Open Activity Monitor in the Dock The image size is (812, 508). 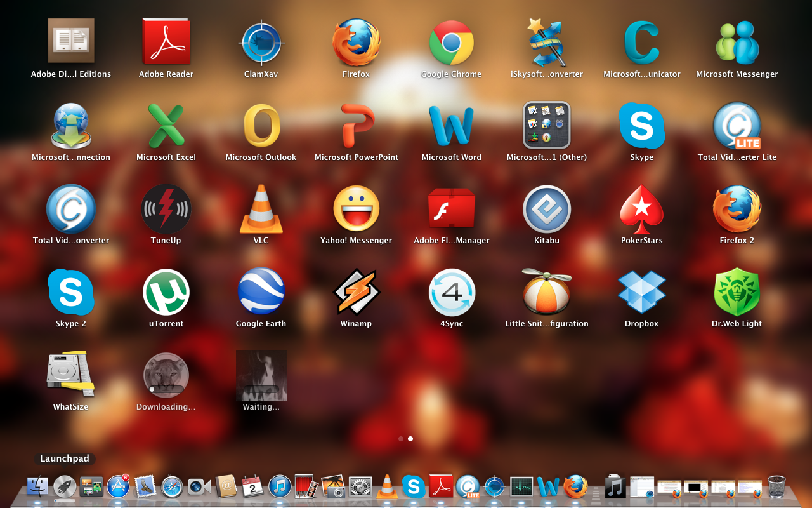521,487
